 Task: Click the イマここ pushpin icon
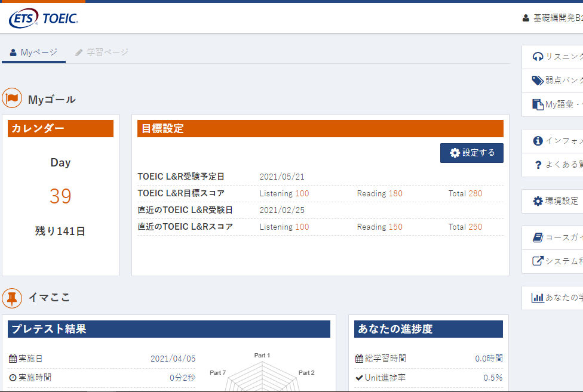pyautogui.click(x=12, y=298)
